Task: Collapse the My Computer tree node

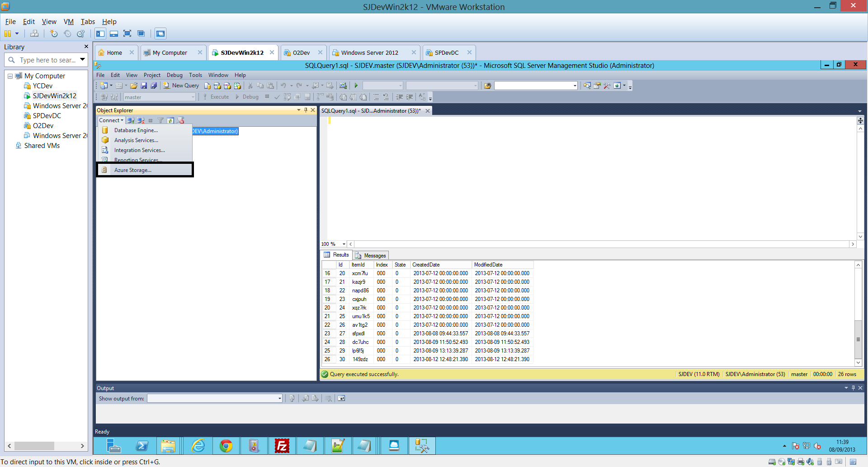Action: tap(10, 76)
